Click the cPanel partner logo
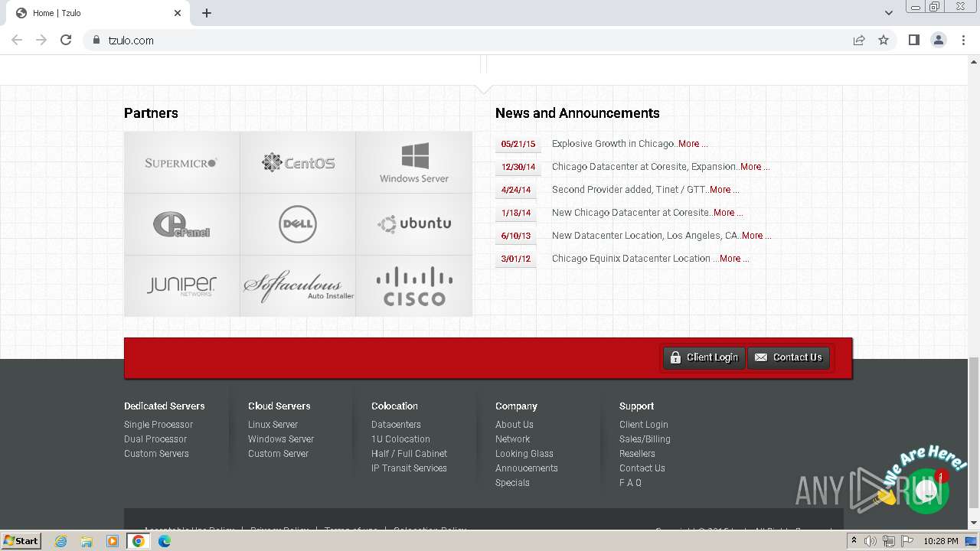980x551 pixels. (x=181, y=224)
